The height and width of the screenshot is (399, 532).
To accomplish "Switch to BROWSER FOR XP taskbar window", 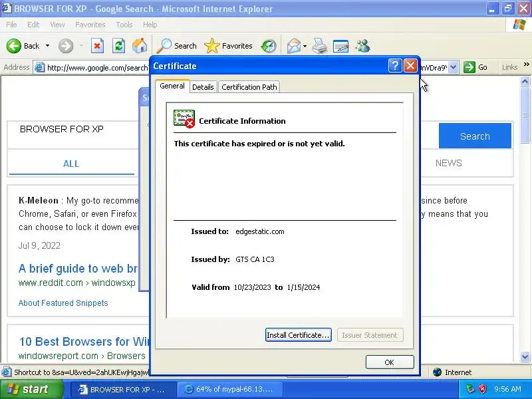I will [122, 390].
